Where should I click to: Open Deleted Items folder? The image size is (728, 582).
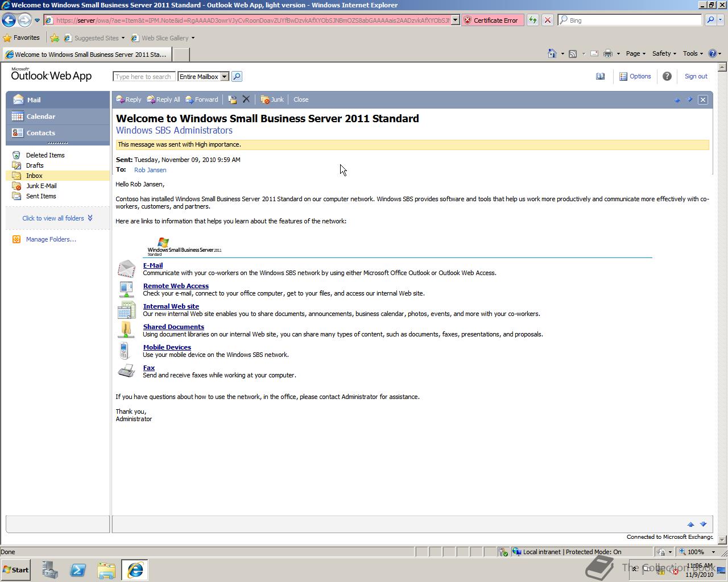[45, 155]
